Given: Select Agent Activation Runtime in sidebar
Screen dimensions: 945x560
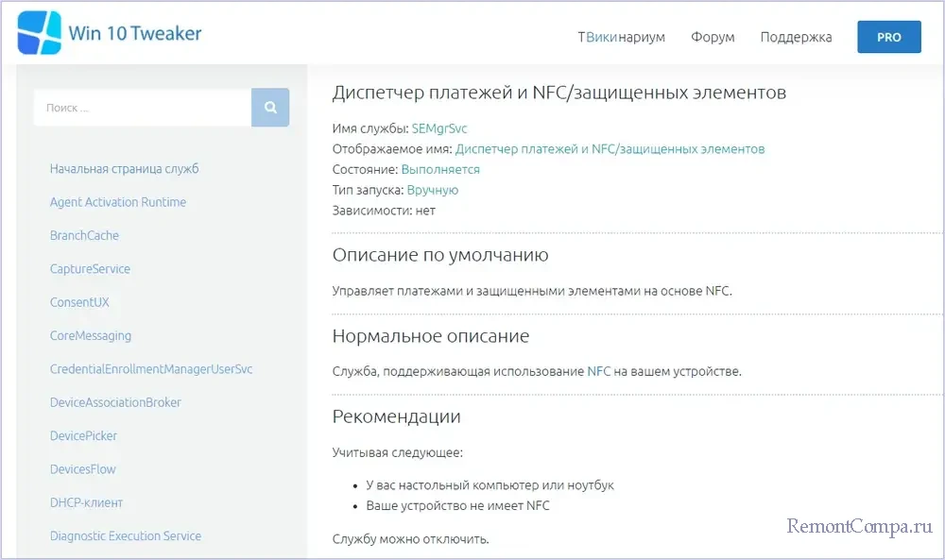Looking at the screenshot, I should click(x=117, y=202).
